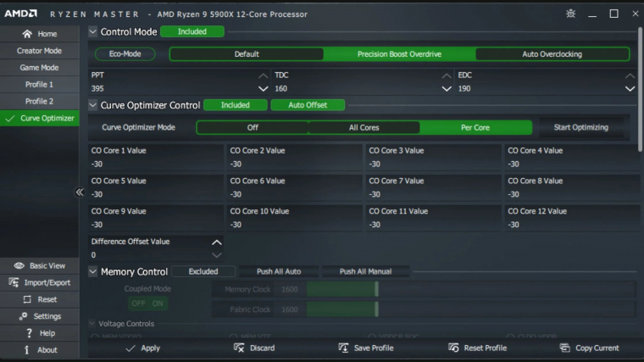Image resolution: width=644 pixels, height=362 pixels.
Task: Set Curve Optimizer Mode to Per Core
Action: tap(475, 127)
